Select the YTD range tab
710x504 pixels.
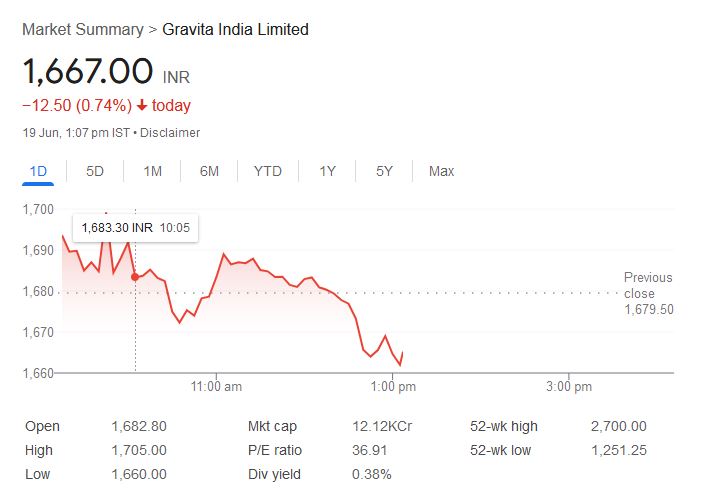point(267,171)
